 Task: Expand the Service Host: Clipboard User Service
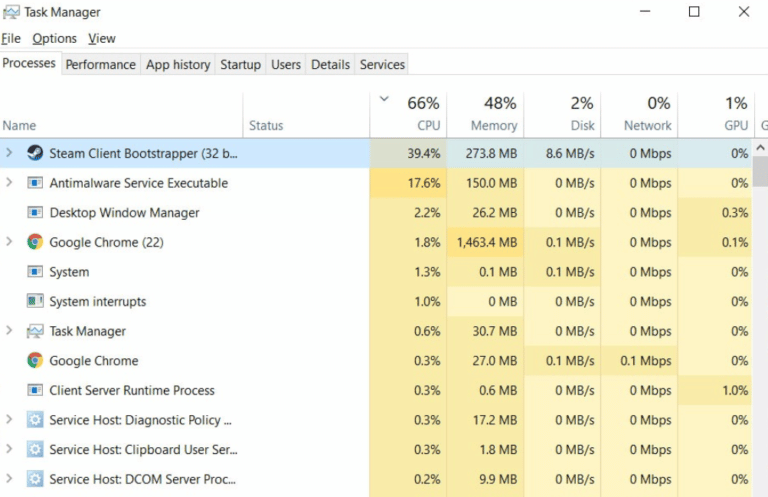click(9, 449)
